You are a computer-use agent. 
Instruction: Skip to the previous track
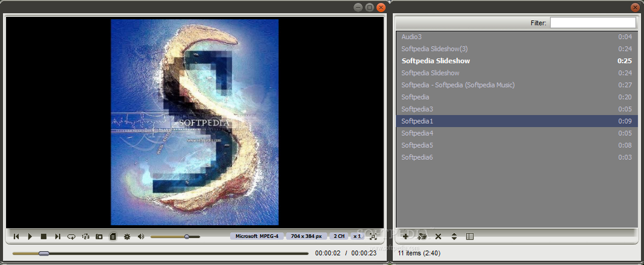coord(16,237)
